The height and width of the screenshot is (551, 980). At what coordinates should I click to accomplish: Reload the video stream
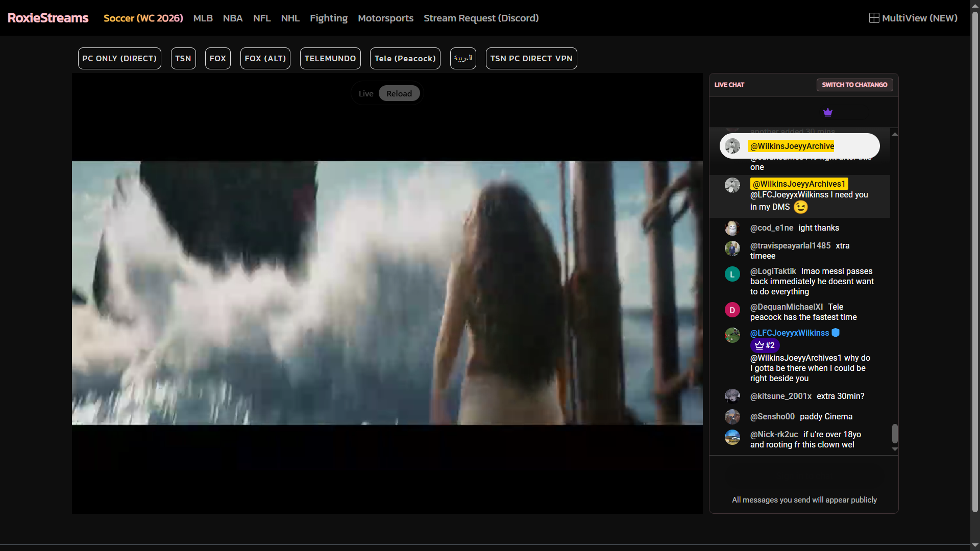[x=399, y=93]
